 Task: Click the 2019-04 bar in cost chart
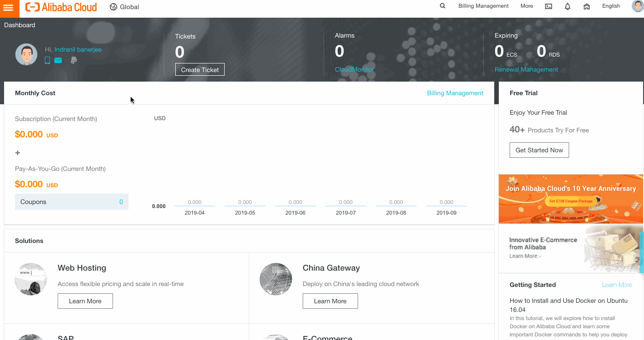pos(195,205)
